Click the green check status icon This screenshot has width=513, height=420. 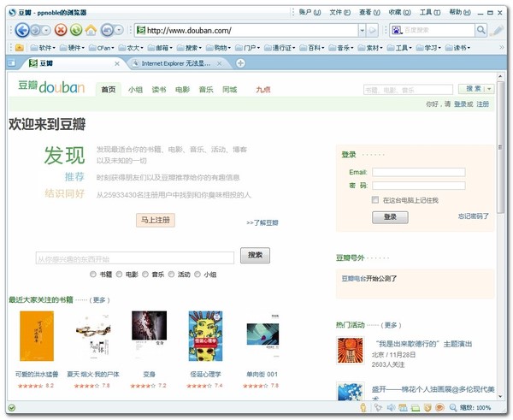tap(12, 407)
